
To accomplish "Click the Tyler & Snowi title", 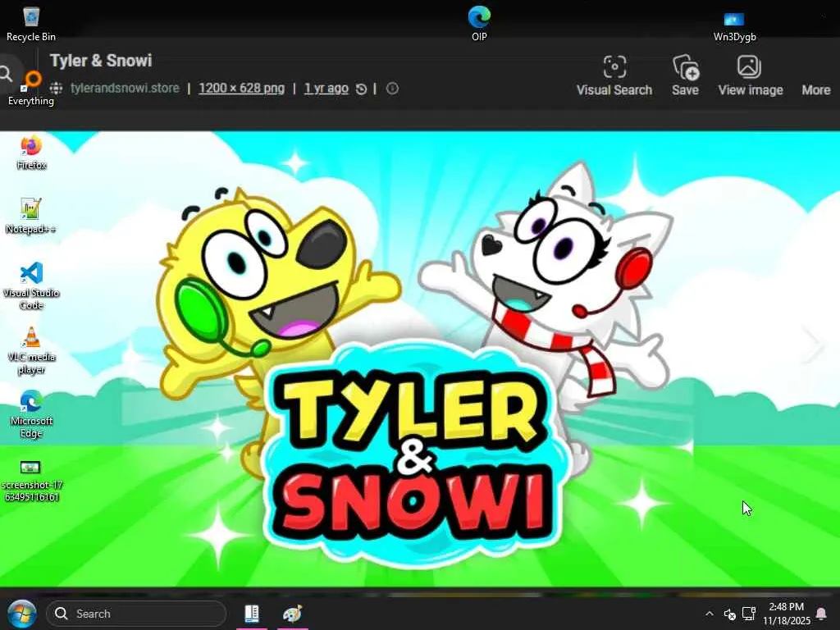I will (x=101, y=61).
